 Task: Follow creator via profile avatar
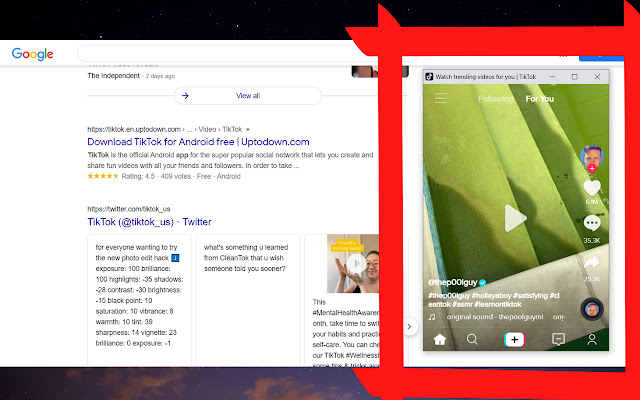pyautogui.click(x=592, y=157)
